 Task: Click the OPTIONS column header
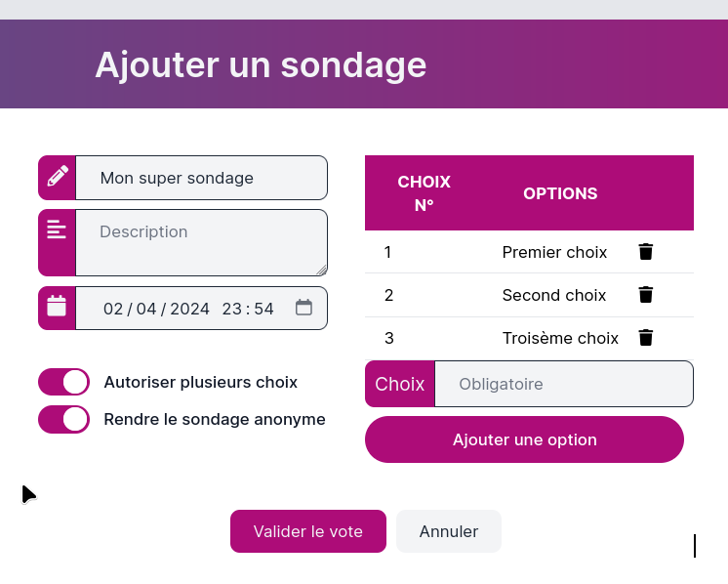(x=560, y=193)
